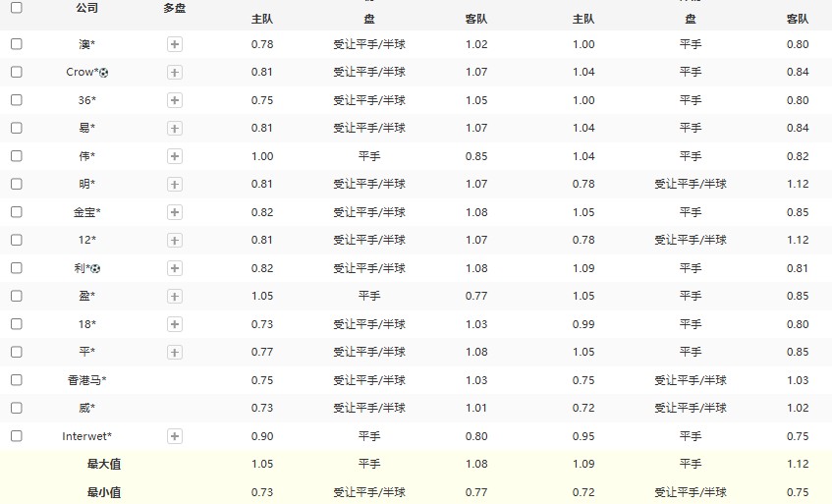The width and height of the screenshot is (832, 504).
Task: Select the checkbox beside 香港马*
Action: point(17,380)
